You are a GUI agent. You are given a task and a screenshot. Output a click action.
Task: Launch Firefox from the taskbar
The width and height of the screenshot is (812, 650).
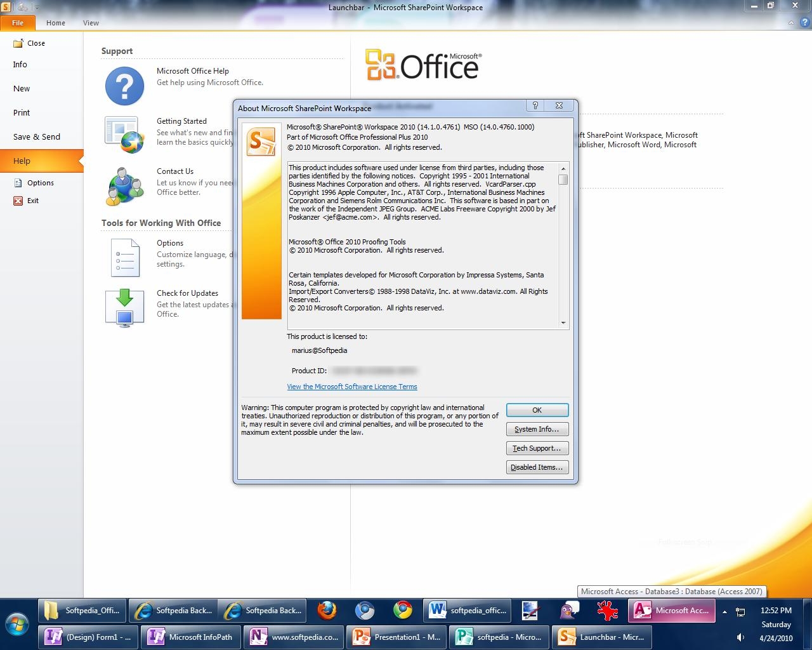[327, 611]
